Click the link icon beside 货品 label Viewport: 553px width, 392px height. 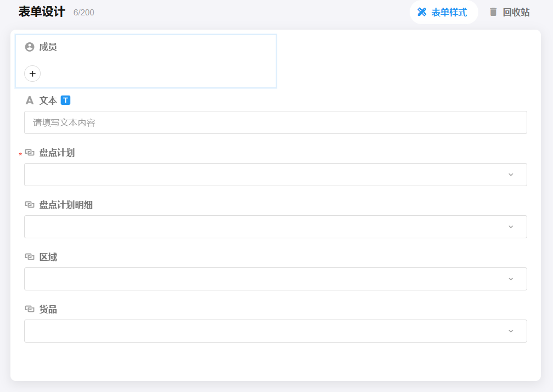tap(30, 309)
